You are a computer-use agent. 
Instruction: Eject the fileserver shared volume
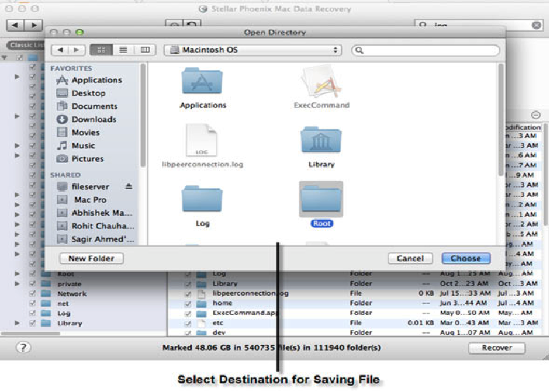[129, 186]
